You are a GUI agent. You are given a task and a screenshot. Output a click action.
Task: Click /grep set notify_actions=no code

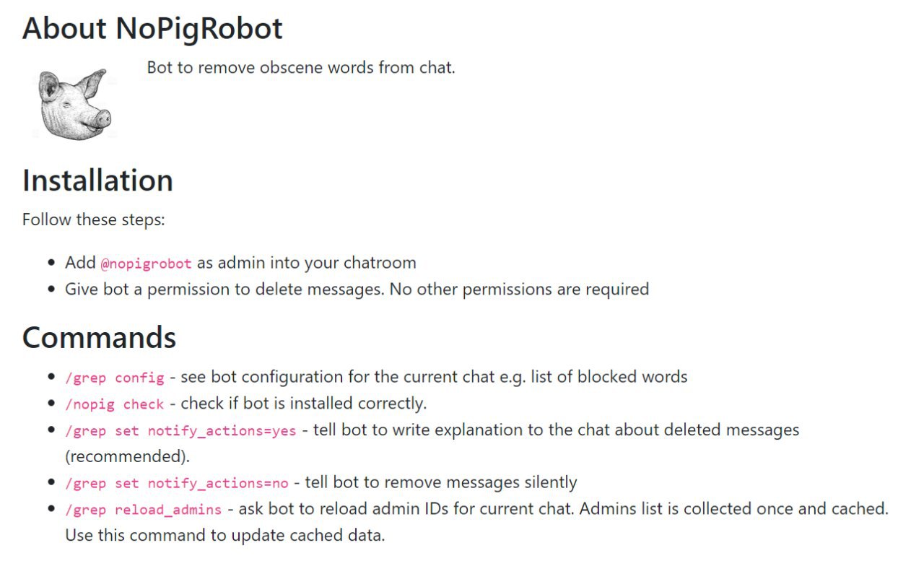pyautogui.click(x=177, y=484)
